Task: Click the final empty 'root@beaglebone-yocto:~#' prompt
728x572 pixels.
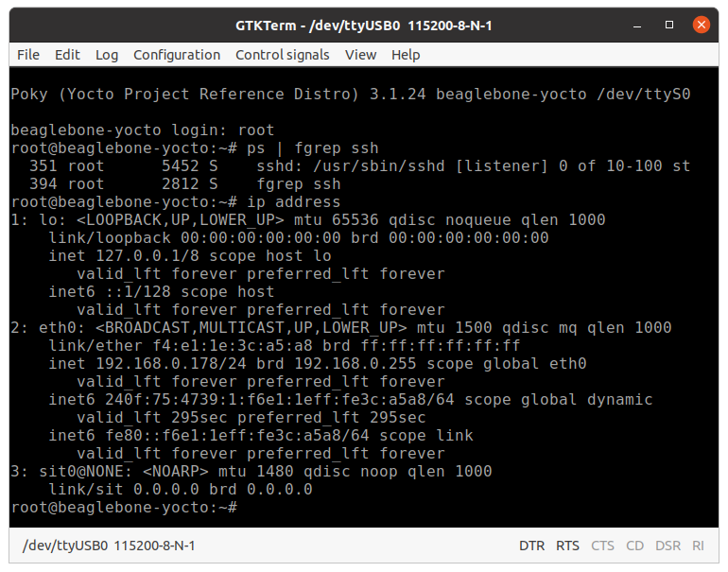Action: click(x=124, y=508)
